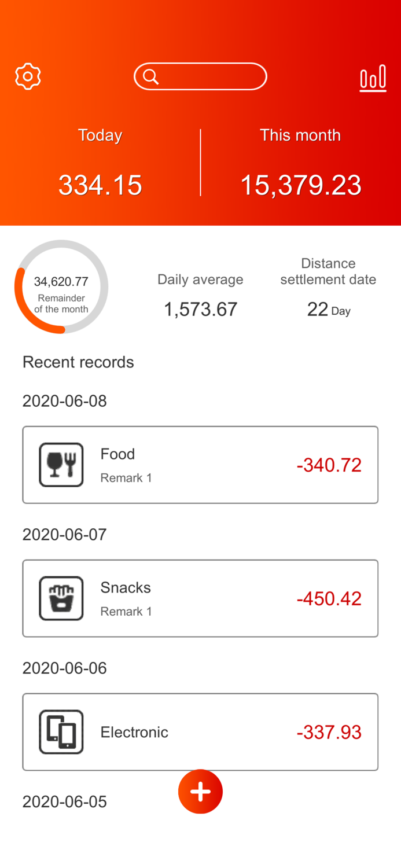Screen dimensions: 401x868
Task: Select the Snacks fries icon
Action: point(61,598)
